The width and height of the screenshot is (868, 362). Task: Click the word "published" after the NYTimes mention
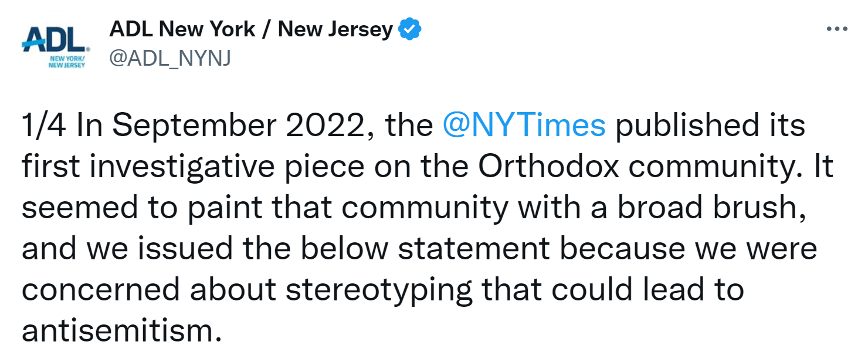pyautogui.click(x=680, y=126)
